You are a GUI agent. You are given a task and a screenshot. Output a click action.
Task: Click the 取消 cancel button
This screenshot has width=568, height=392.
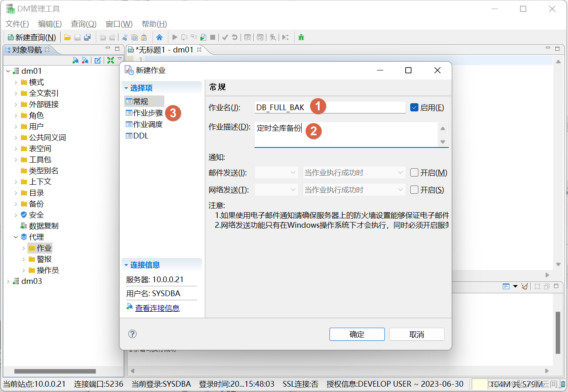point(417,334)
